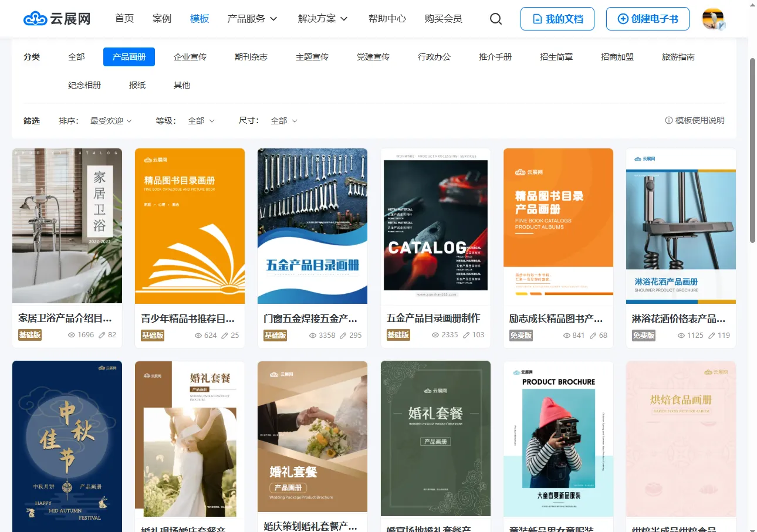Viewport: 757px width, 532px height.
Task: Click 创建电子书 button
Action: [648, 19]
